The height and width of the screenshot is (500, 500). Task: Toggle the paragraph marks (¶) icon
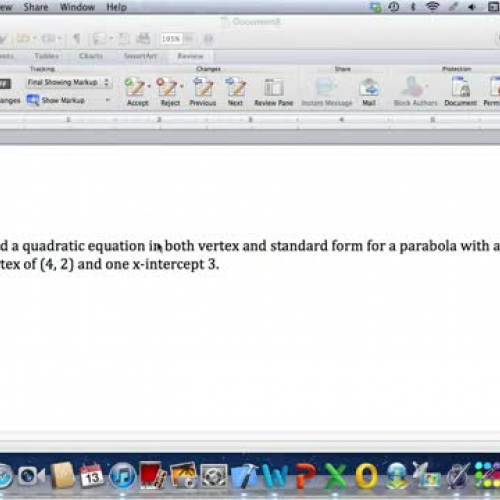pyautogui.click(x=76, y=39)
